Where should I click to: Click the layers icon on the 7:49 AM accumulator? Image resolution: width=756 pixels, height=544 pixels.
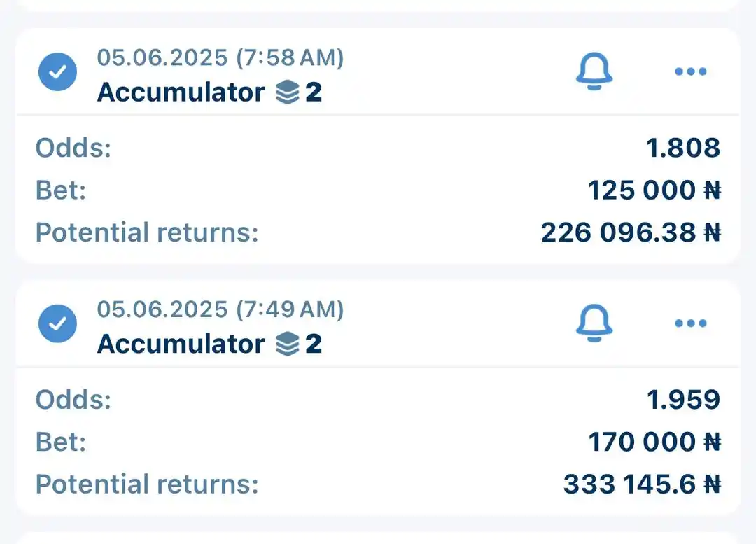(287, 344)
